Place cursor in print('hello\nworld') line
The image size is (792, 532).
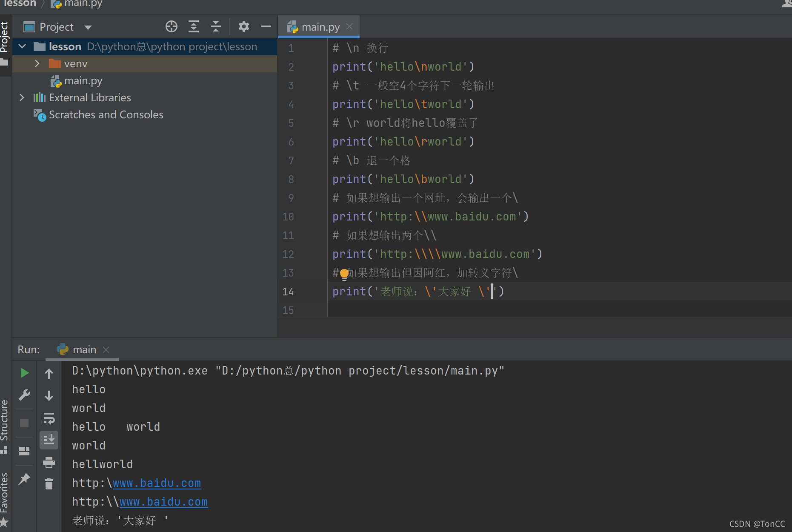click(x=403, y=67)
